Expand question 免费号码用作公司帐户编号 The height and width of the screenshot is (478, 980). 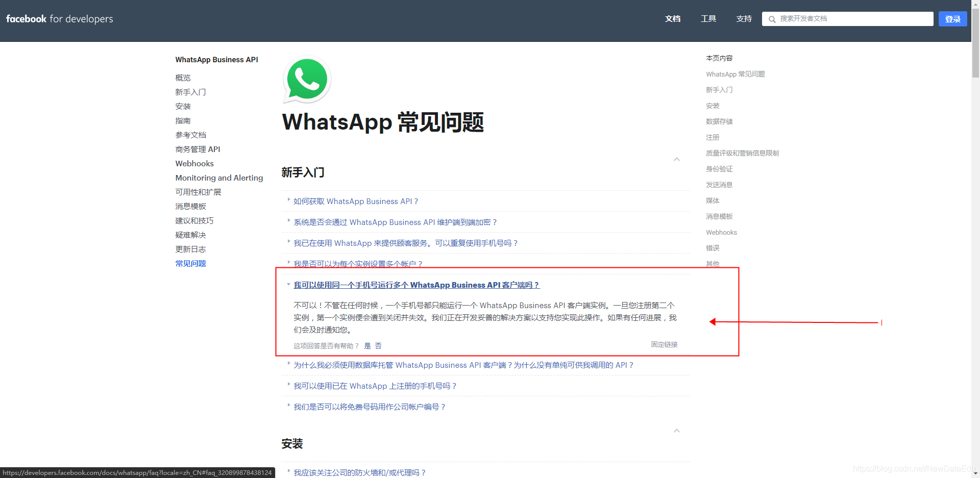[370, 407]
